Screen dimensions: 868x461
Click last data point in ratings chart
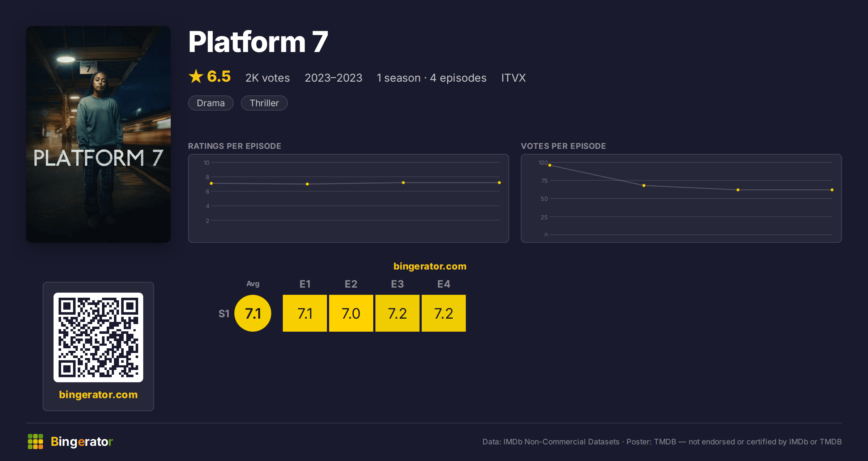(x=499, y=183)
